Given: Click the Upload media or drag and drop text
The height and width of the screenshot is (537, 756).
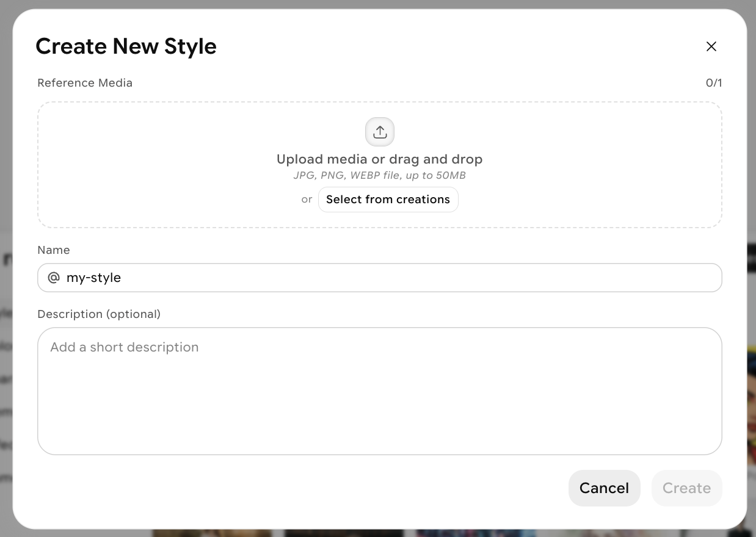Looking at the screenshot, I should click(x=380, y=159).
